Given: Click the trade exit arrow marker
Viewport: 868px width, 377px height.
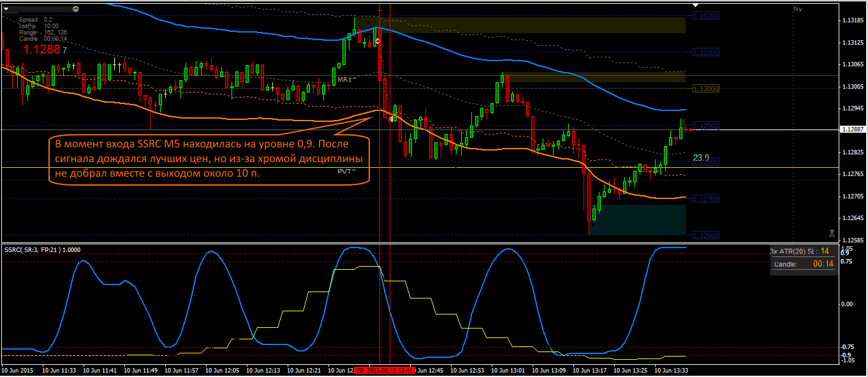Looking at the screenshot, I should pyautogui.click(x=392, y=119).
